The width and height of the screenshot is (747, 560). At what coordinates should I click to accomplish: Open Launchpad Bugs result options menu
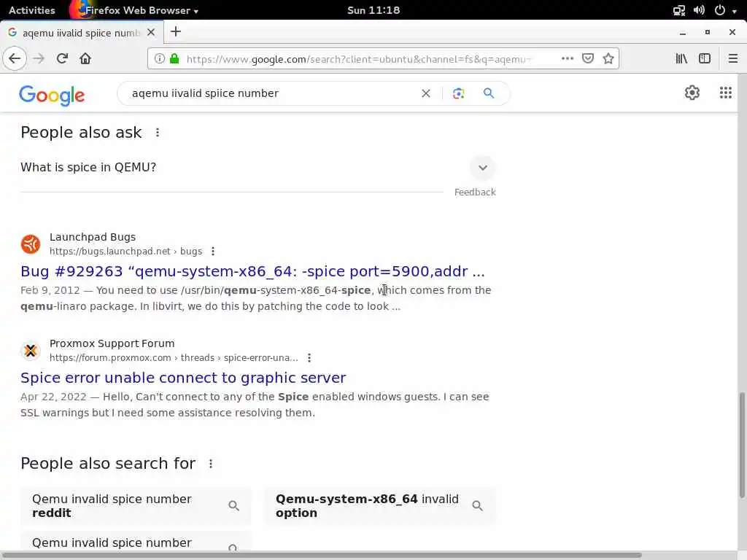213,251
